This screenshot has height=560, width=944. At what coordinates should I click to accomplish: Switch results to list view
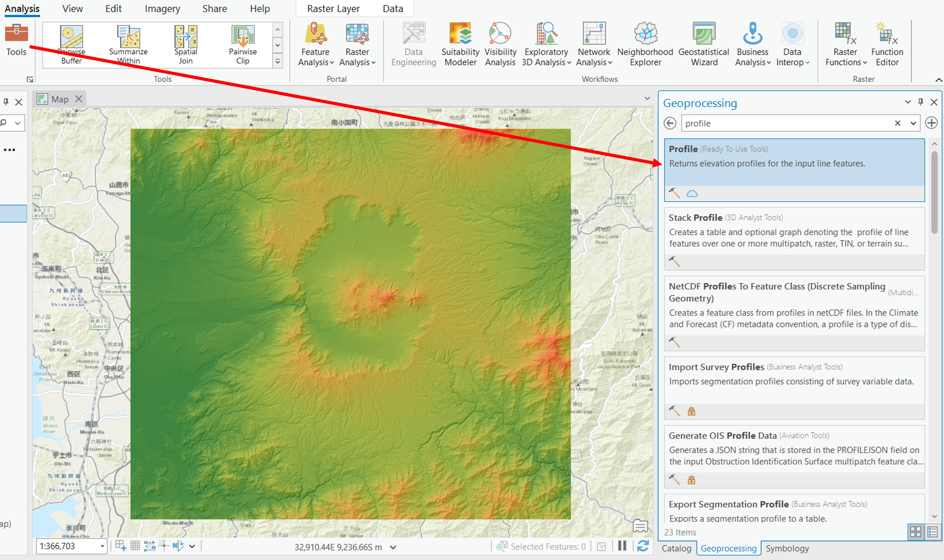(932, 532)
